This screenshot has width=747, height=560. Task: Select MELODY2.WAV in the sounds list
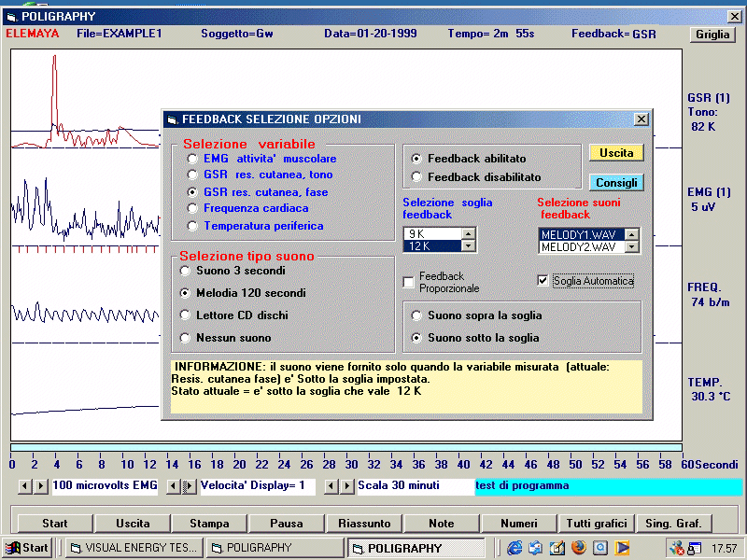coord(579,247)
